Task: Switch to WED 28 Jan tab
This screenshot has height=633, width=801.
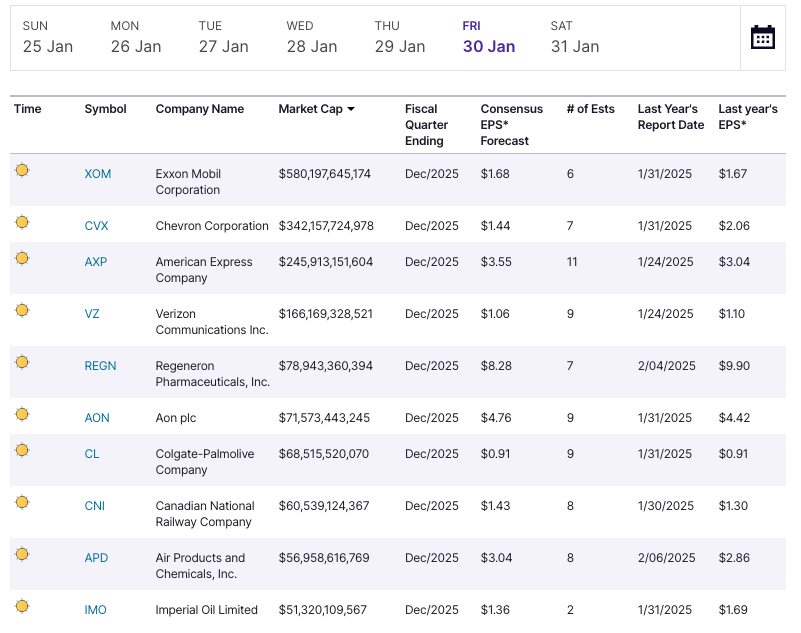Action: pos(311,37)
